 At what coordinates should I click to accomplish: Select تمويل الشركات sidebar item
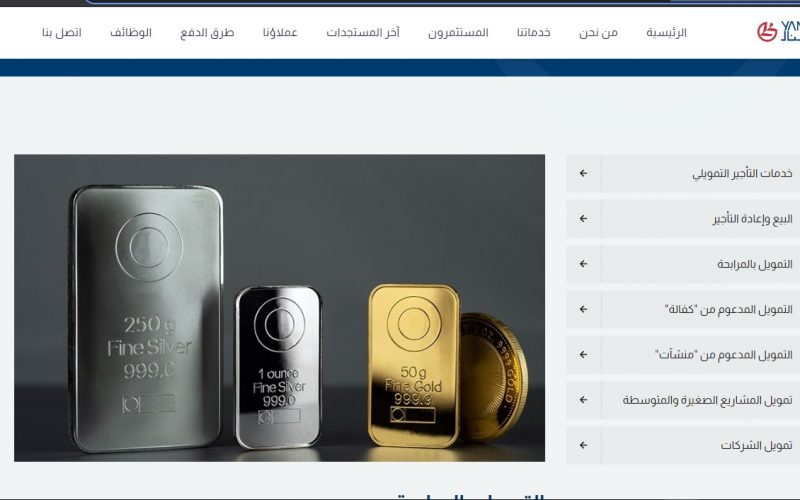click(683, 445)
